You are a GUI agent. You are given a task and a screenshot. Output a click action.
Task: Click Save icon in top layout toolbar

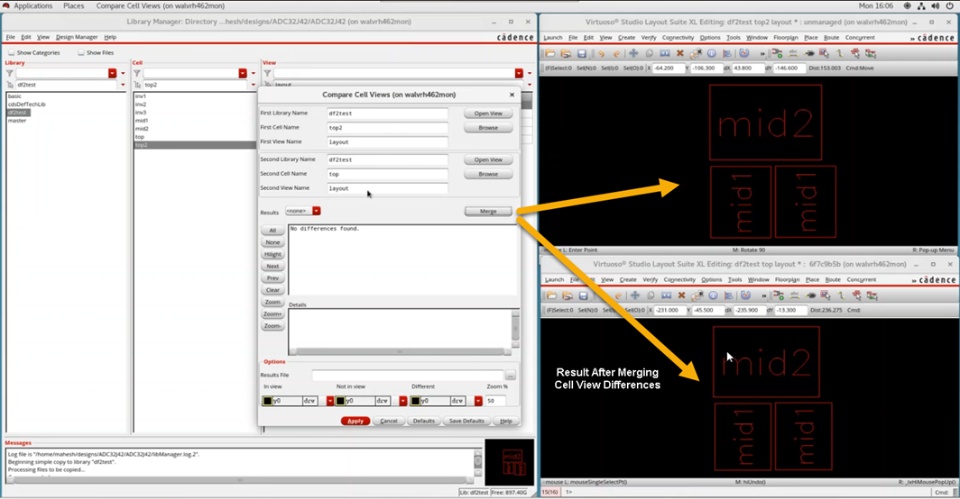(583, 295)
